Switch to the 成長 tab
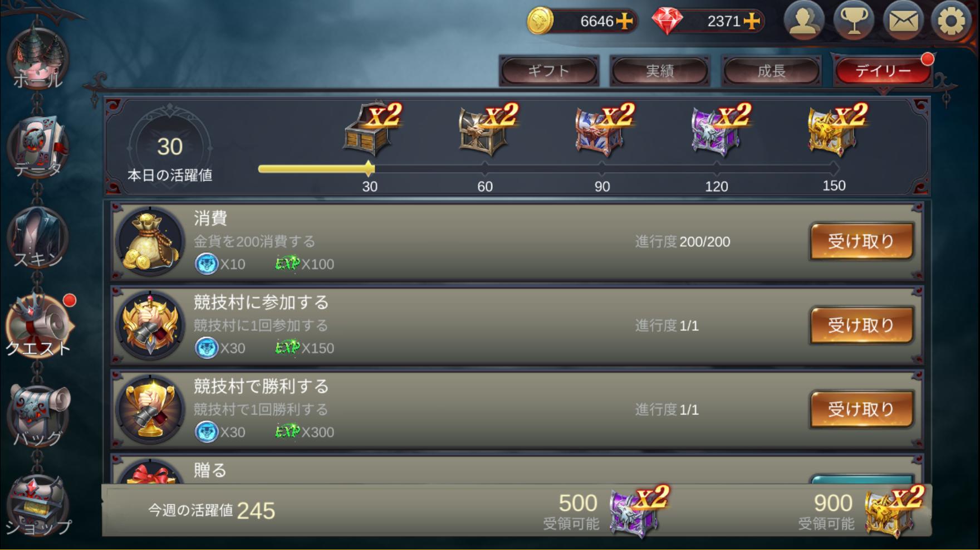Screen dimensions: 980x550 tap(772, 71)
